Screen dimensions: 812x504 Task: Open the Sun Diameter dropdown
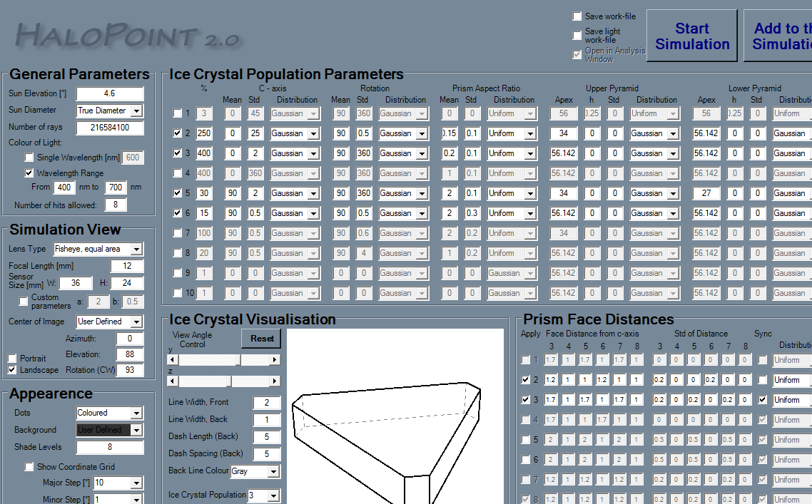click(136, 110)
